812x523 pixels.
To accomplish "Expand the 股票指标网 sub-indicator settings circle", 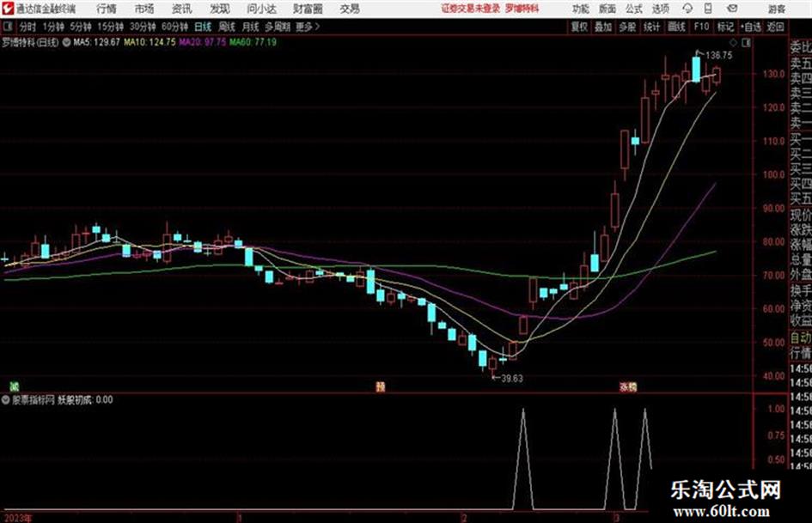I will tap(6, 399).
